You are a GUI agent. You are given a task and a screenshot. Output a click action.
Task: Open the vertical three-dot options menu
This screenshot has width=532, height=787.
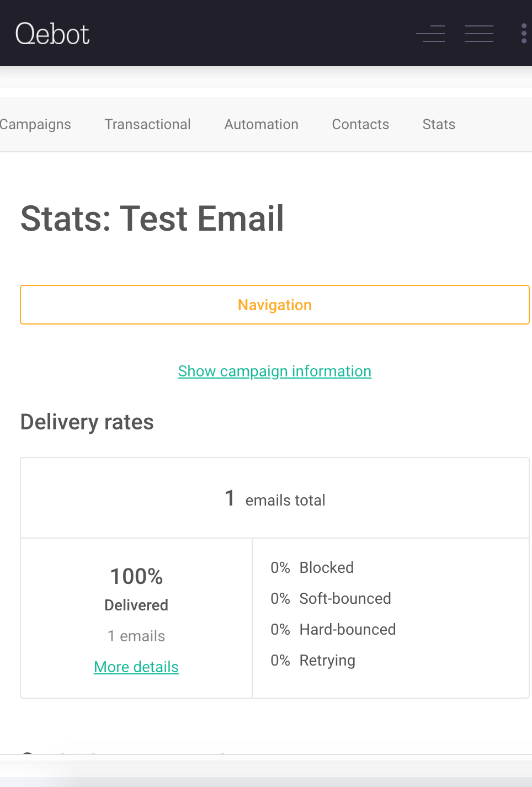tap(524, 34)
